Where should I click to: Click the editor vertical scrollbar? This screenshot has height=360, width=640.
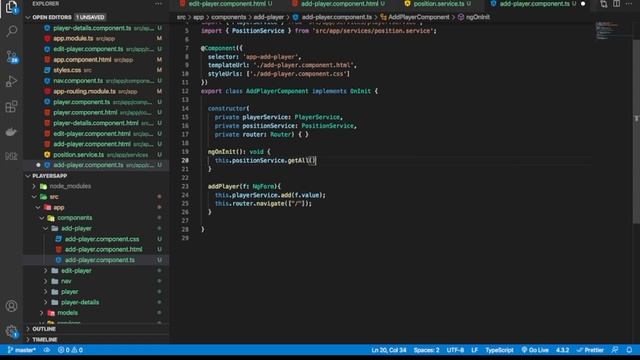pos(636,131)
